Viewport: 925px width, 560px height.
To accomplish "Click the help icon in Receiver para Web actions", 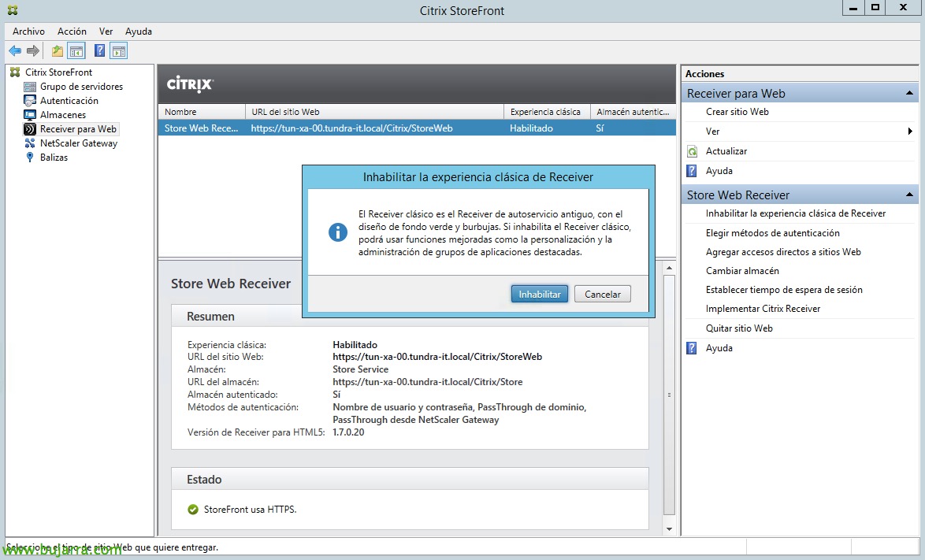I will pyautogui.click(x=692, y=171).
